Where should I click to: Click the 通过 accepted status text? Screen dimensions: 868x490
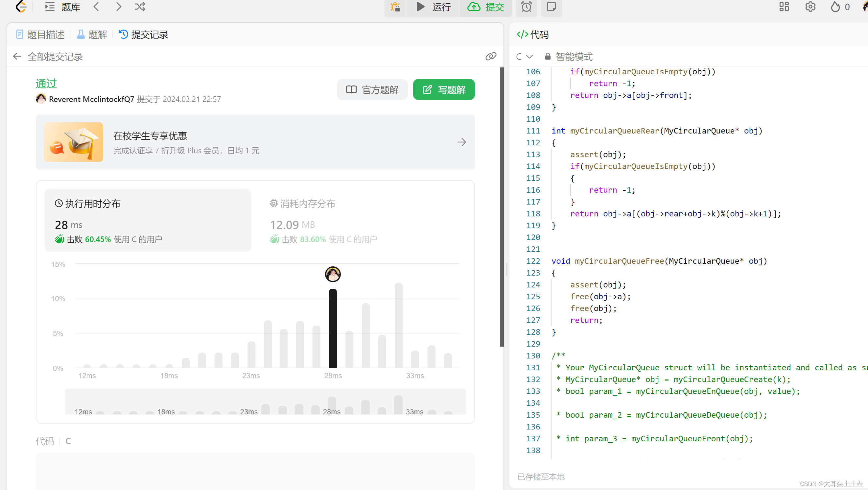coord(46,84)
